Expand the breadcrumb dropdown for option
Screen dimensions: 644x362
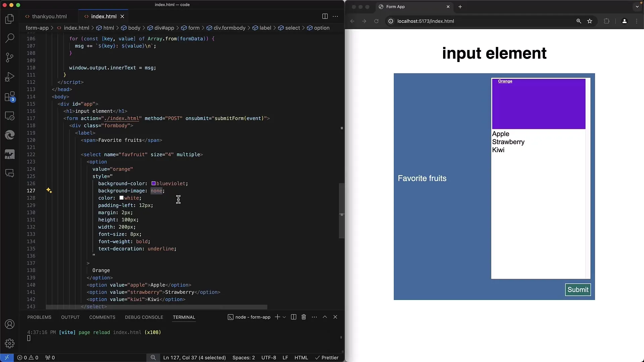coord(322,27)
